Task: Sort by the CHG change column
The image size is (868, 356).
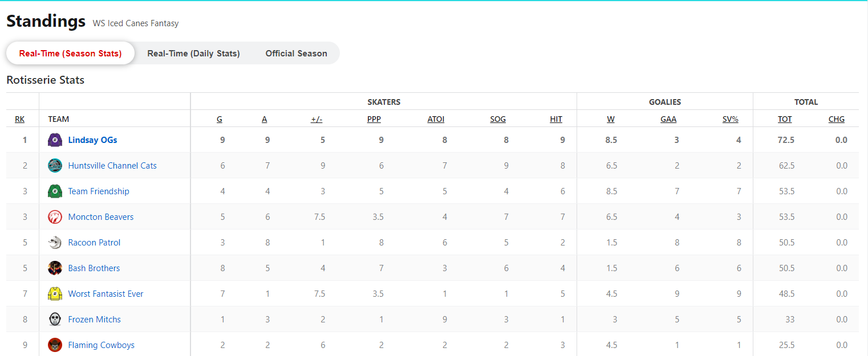Action: pyautogui.click(x=837, y=119)
